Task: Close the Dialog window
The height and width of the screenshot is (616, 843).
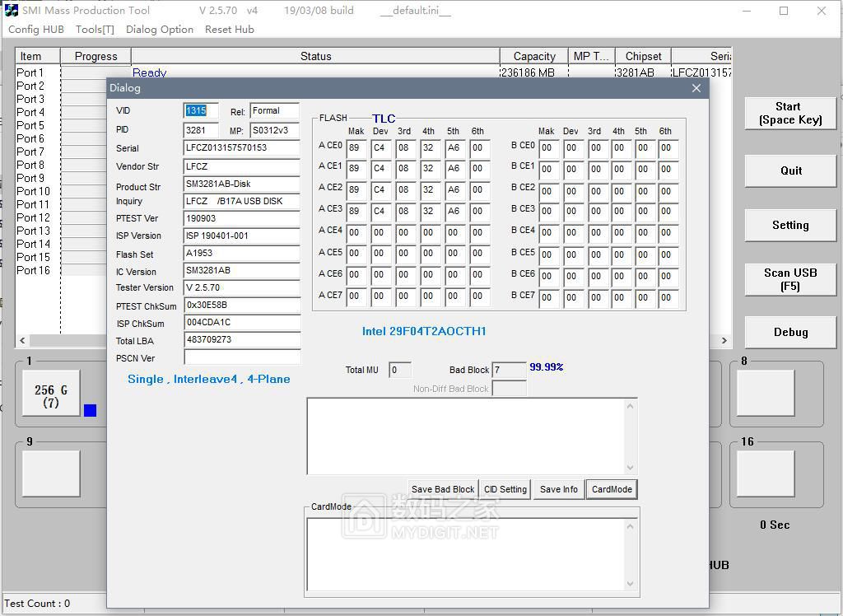Action: [696, 87]
